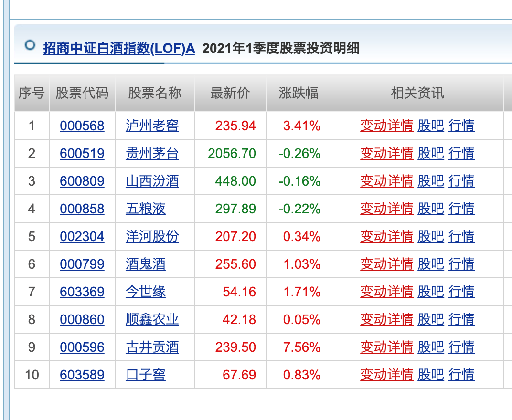
Task: Open stock code 603369 link
Action: (82, 292)
